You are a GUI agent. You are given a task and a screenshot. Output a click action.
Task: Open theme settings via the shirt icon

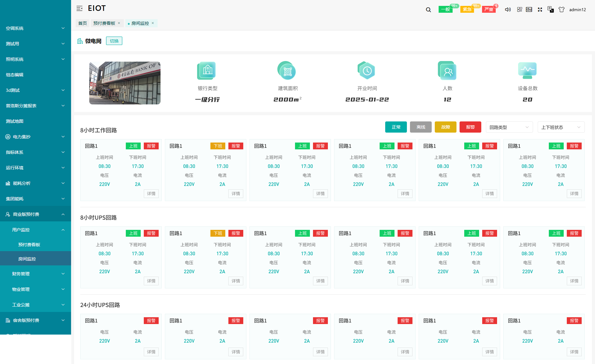(x=562, y=10)
